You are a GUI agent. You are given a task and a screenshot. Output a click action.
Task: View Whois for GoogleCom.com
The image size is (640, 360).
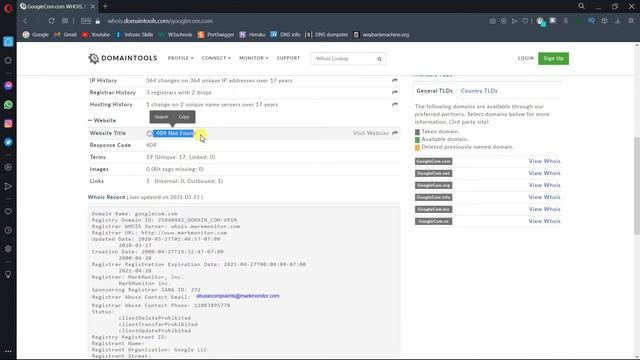point(544,161)
